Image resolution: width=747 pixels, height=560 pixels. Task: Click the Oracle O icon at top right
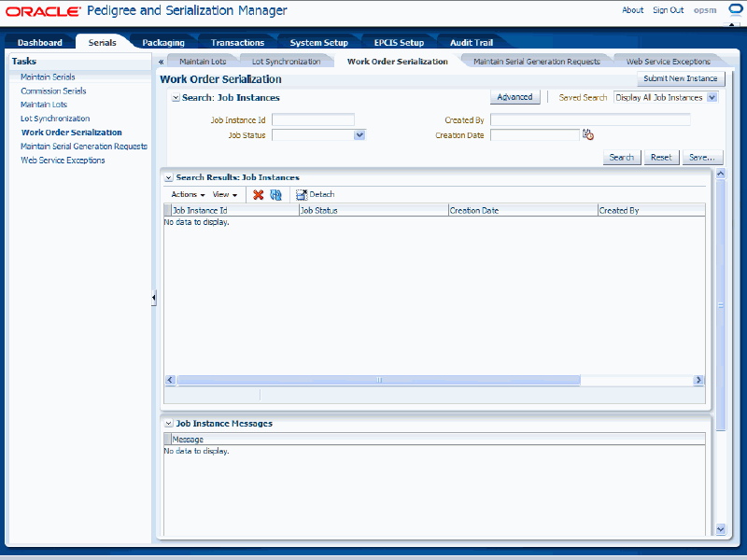coord(736,9)
